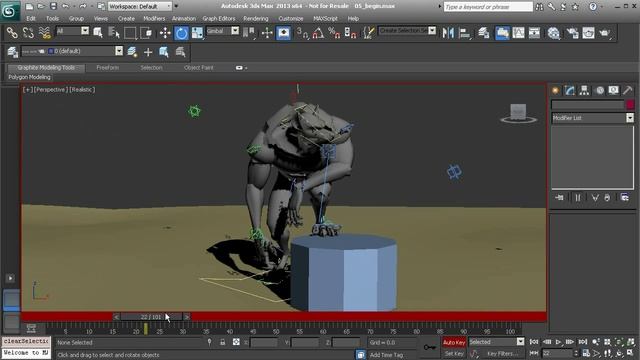
Task: Click the Unlink Selection broken-chain icon
Action: (28, 33)
